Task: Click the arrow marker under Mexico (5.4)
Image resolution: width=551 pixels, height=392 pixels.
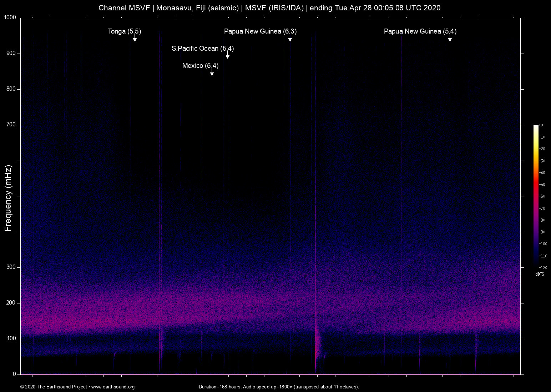Action: click(212, 73)
